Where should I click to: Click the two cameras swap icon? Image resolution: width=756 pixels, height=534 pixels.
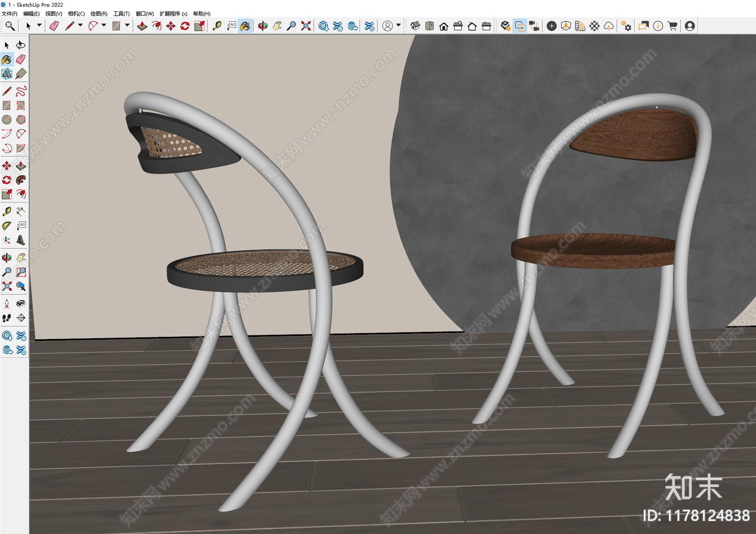coord(534,26)
